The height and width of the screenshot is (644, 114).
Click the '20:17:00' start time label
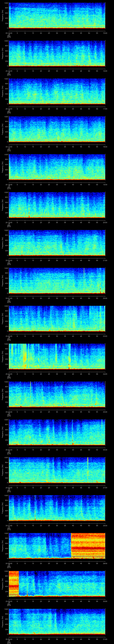(x=9, y=147)
